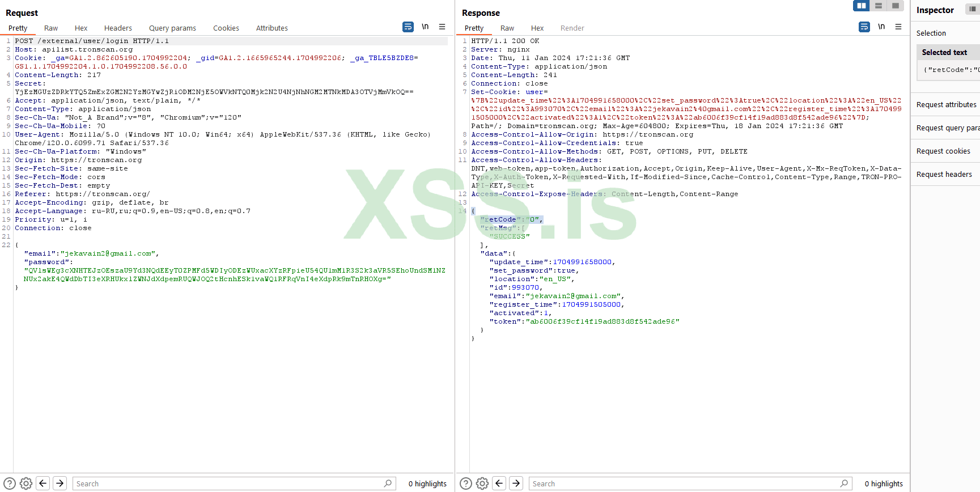
Task: Click "SUCCESS" value in response body
Action: (510, 236)
